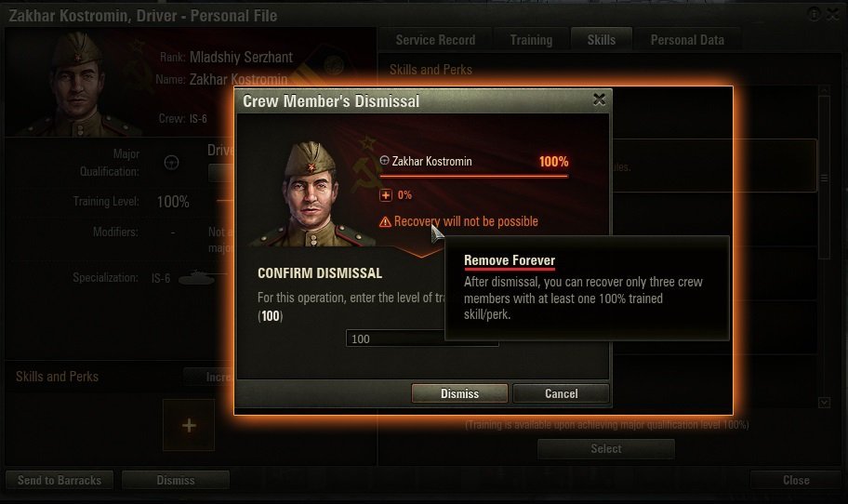Cancel the crew dismissal
Image resolution: width=848 pixels, height=504 pixels.
click(561, 393)
